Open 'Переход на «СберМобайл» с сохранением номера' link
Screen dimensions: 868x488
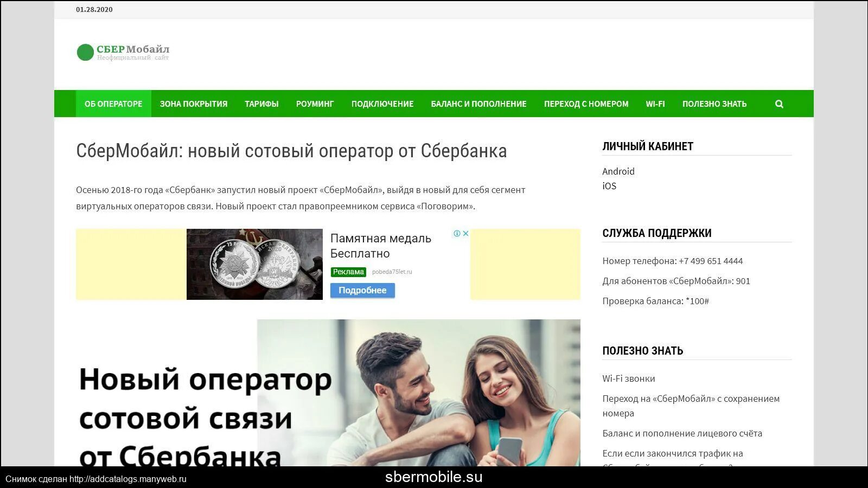point(691,406)
